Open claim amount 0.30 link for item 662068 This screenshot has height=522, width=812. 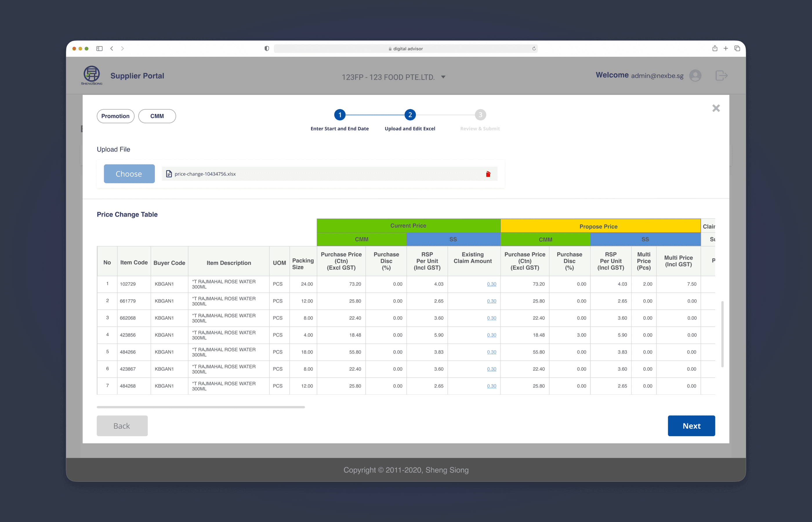coord(491,318)
